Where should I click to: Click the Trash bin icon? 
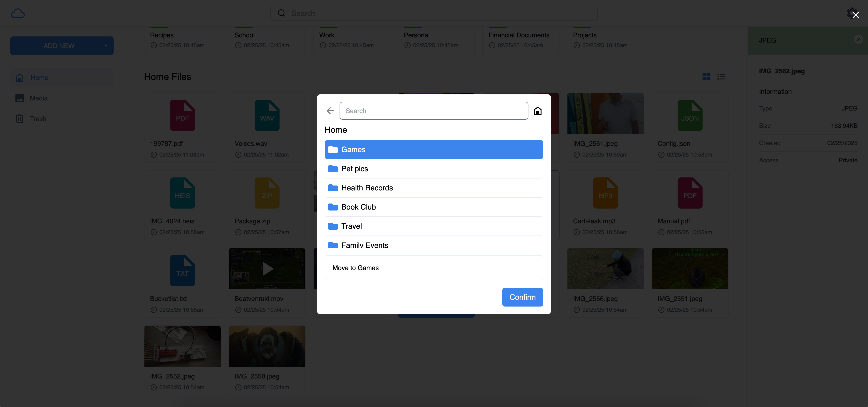(20, 119)
